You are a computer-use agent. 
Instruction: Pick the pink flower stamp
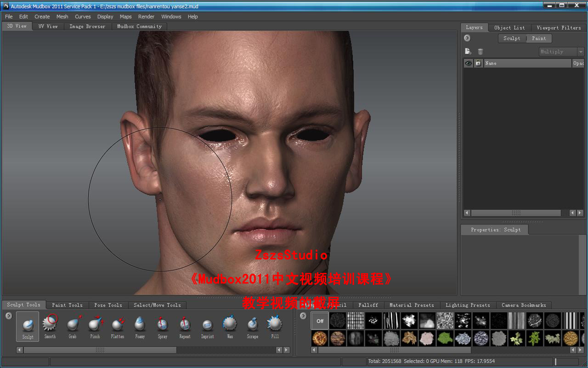pos(427,339)
